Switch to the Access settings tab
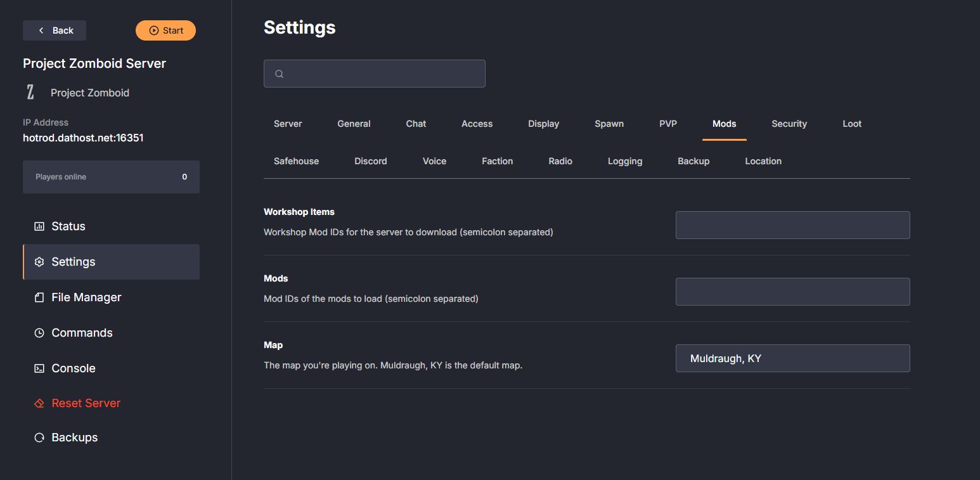This screenshot has height=480, width=980. coord(477,124)
